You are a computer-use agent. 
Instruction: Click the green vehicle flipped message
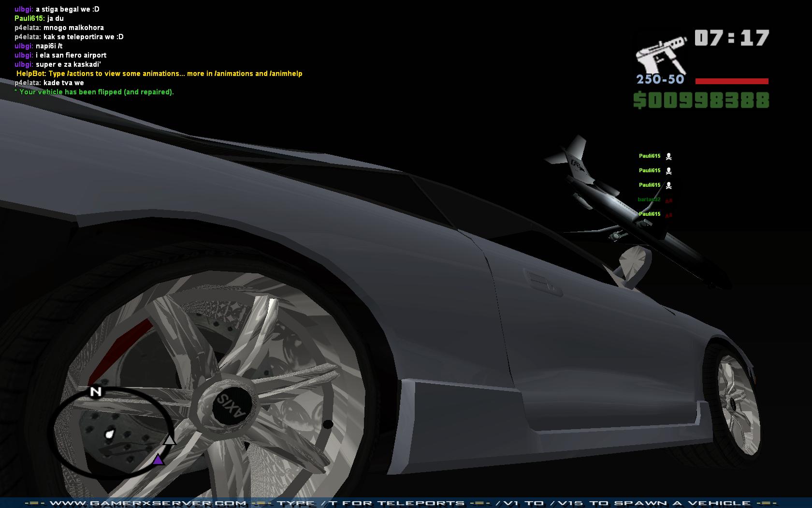[x=94, y=92]
